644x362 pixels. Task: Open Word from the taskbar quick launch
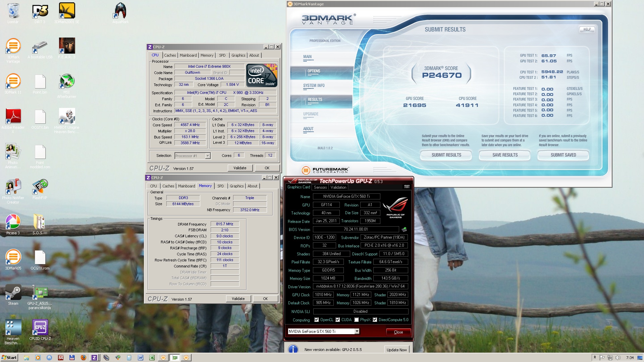[141, 358]
